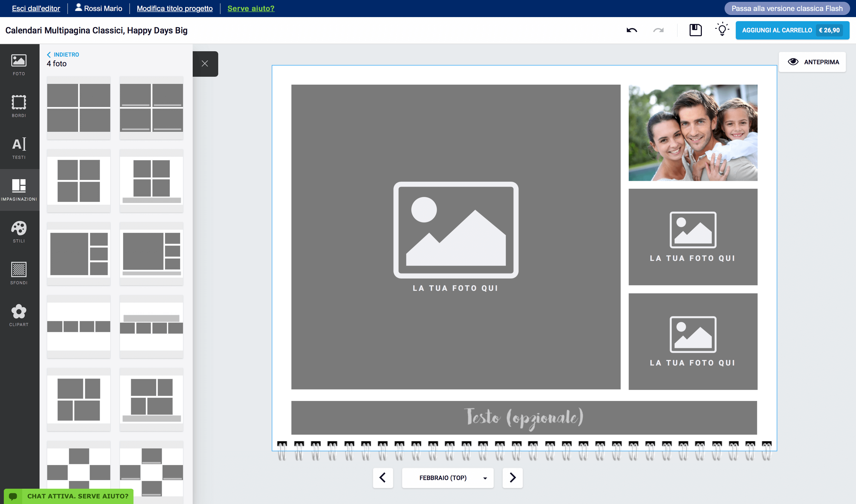
Task: Close the layouts side panel
Action: (205, 63)
